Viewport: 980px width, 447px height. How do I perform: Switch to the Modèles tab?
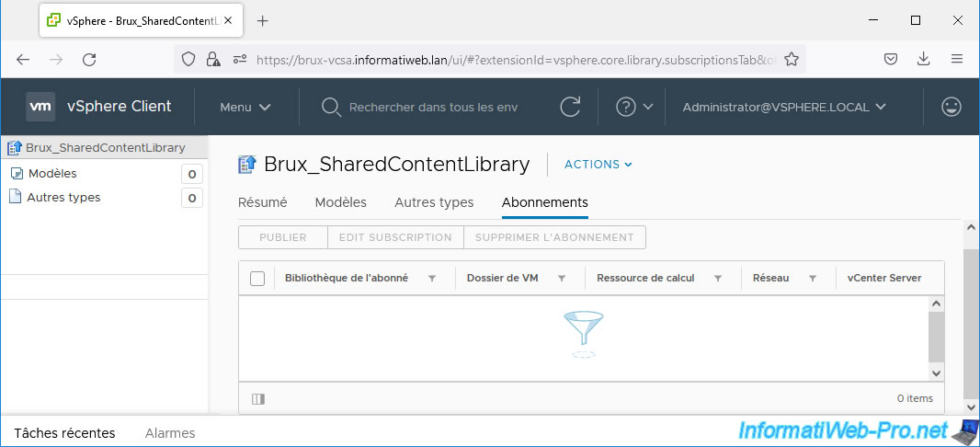pyautogui.click(x=341, y=202)
